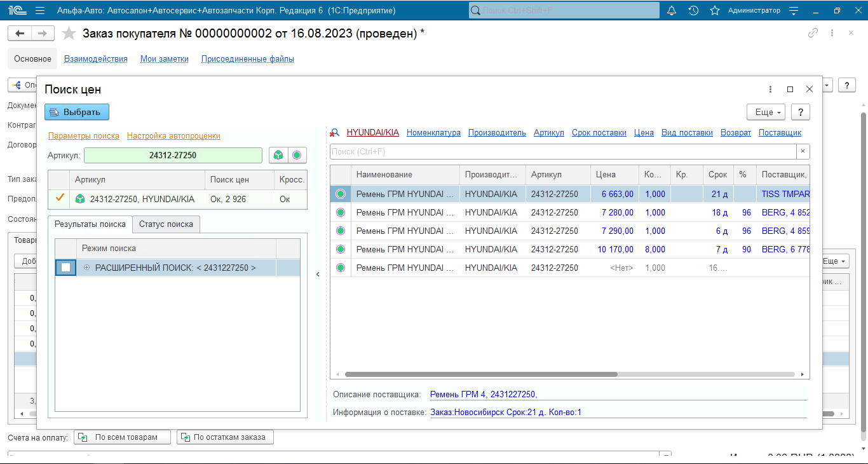This screenshot has height=464, width=868.
Task: Click the Номенклатура filter link
Action: point(433,132)
